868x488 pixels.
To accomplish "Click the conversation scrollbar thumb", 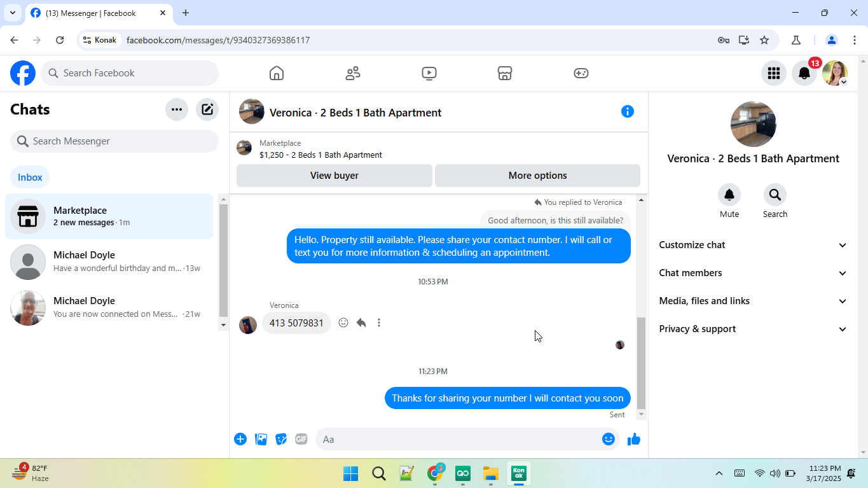I will click(x=641, y=363).
